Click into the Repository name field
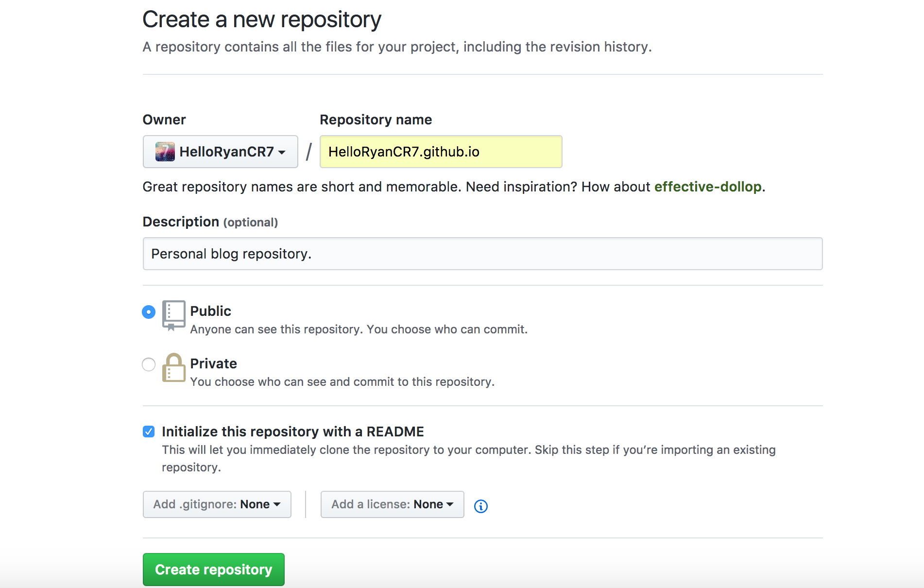Screen dimensions: 924x588 441,152
